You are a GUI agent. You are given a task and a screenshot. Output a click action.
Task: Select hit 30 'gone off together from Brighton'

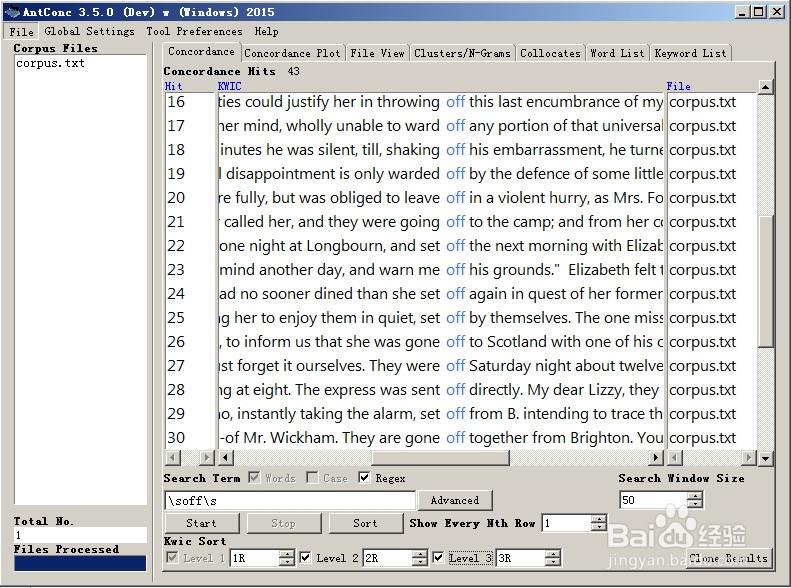pos(441,438)
